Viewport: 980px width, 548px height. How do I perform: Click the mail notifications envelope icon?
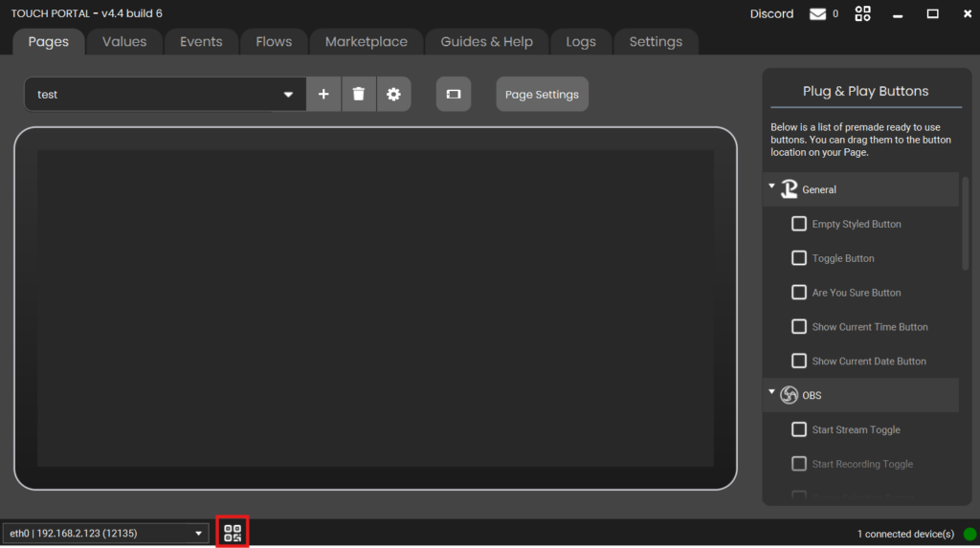(x=817, y=13)
